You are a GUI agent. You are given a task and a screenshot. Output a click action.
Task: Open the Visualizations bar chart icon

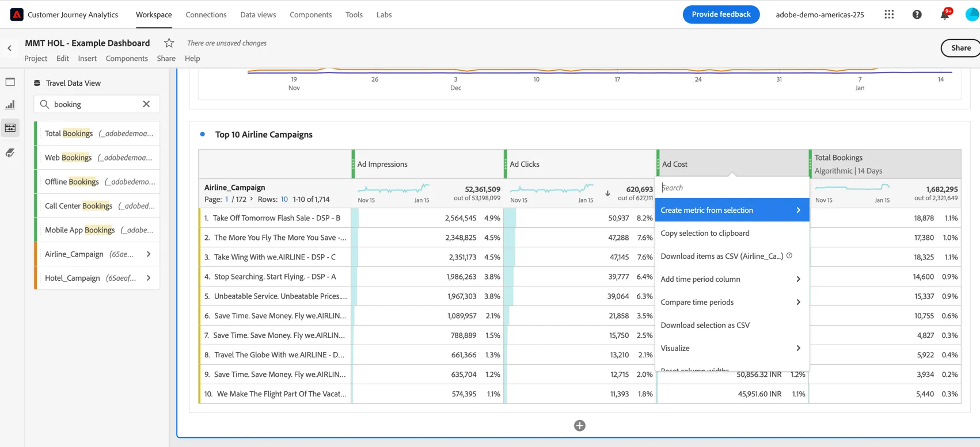click(10, 105)
